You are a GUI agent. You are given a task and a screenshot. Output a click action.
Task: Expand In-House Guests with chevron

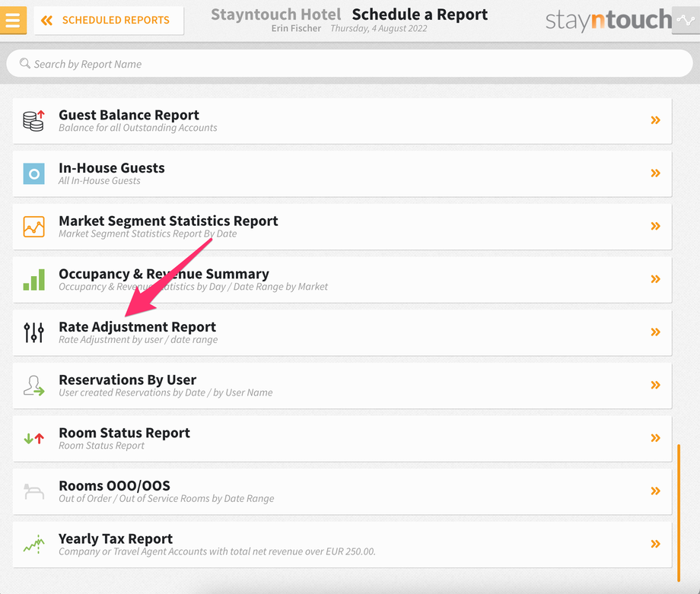coord(655,173)
